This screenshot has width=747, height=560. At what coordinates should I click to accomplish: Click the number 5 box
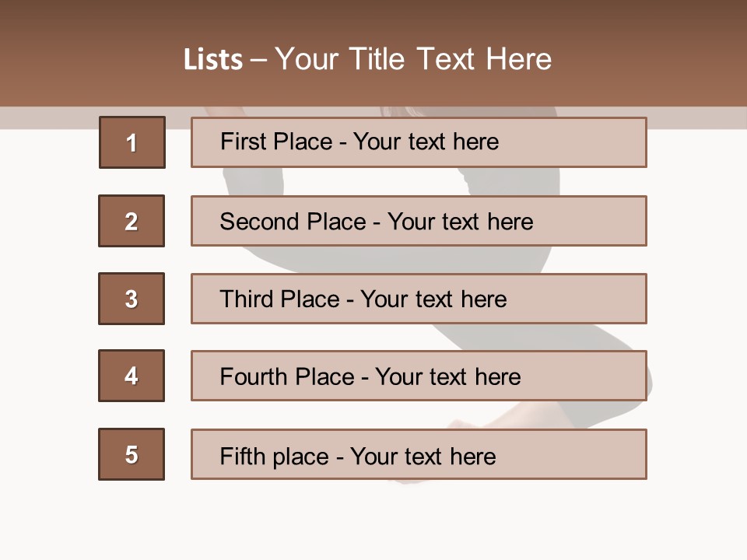[132, 454]
